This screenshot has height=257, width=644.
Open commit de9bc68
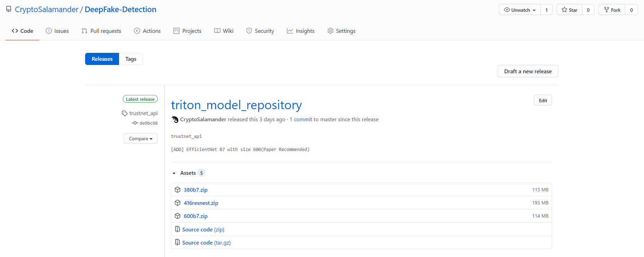pyautogui.click(x=148, y=123)
